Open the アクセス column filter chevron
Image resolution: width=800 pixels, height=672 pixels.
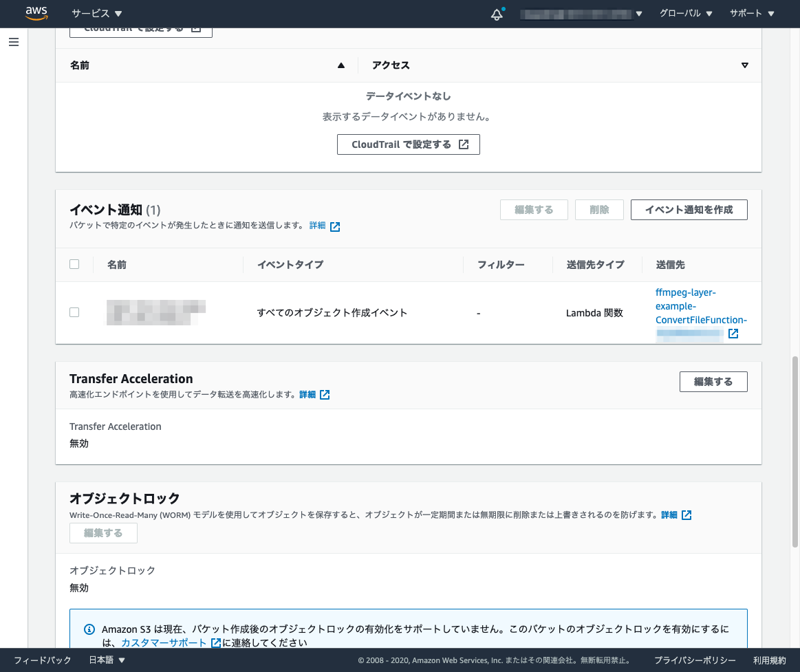pyautogui.click(x=745, y=65)
